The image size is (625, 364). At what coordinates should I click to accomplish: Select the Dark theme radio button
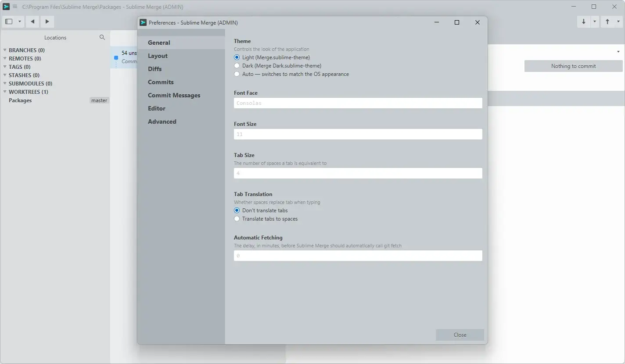click(x=237, y=66)
